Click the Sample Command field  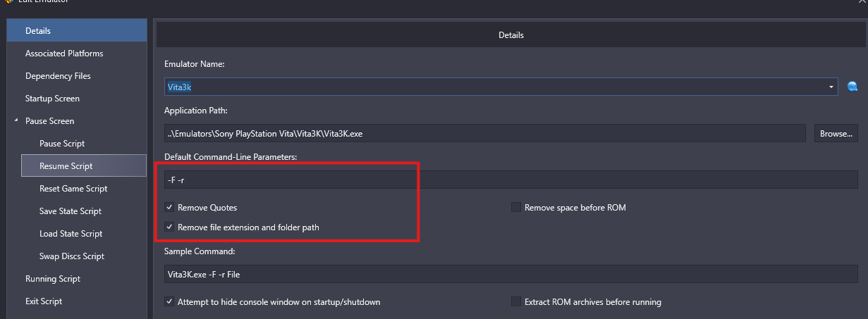(x=511, y=274)
